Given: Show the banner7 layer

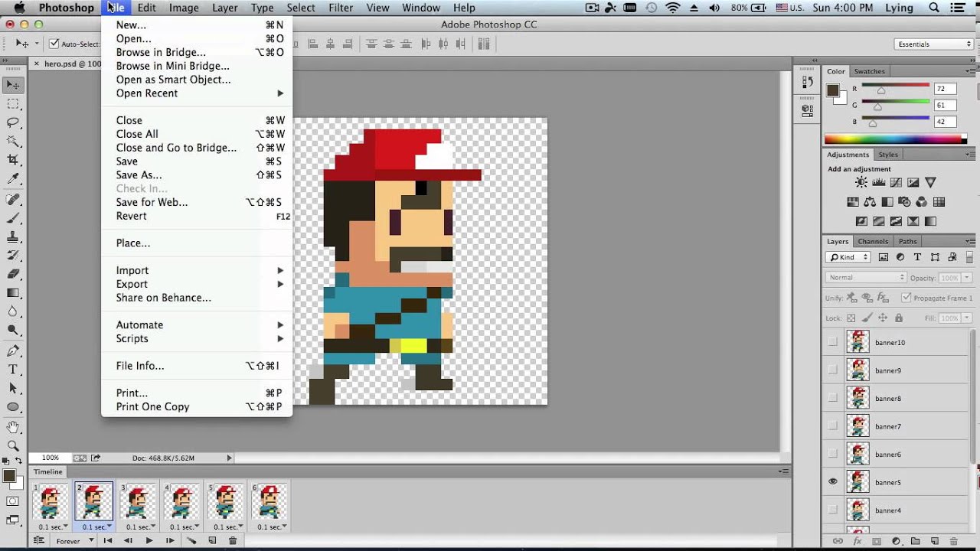Looking at the screenshot, I should pos(833,426).
